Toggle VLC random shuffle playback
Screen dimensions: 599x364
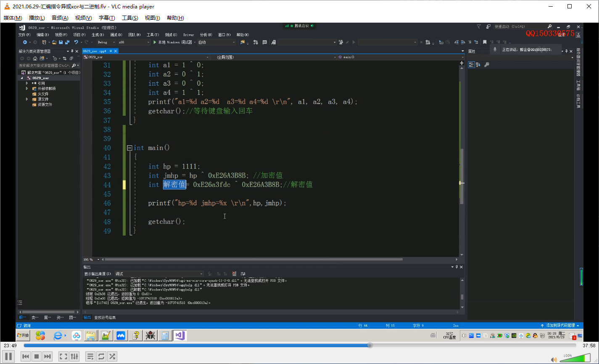point(112,356)
